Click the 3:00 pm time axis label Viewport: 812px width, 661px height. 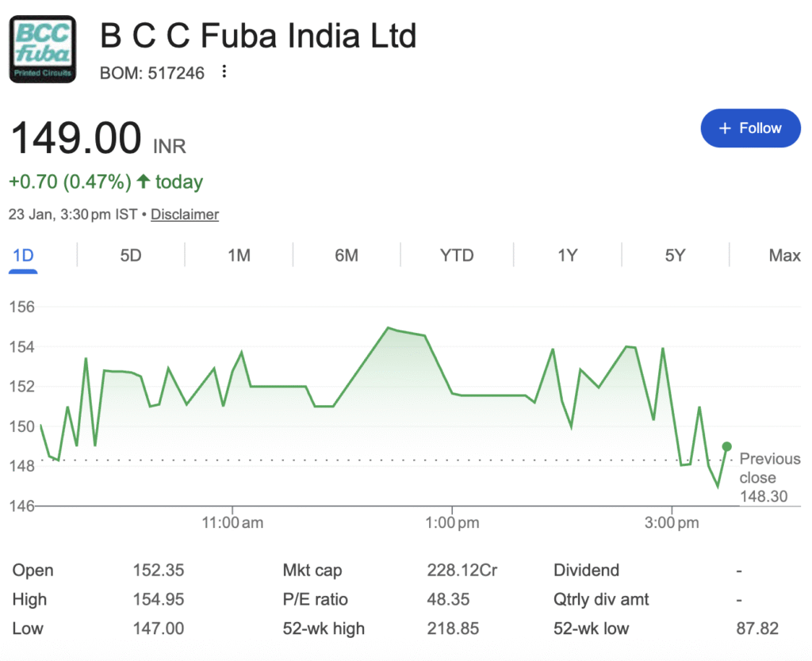pos(672,523)
